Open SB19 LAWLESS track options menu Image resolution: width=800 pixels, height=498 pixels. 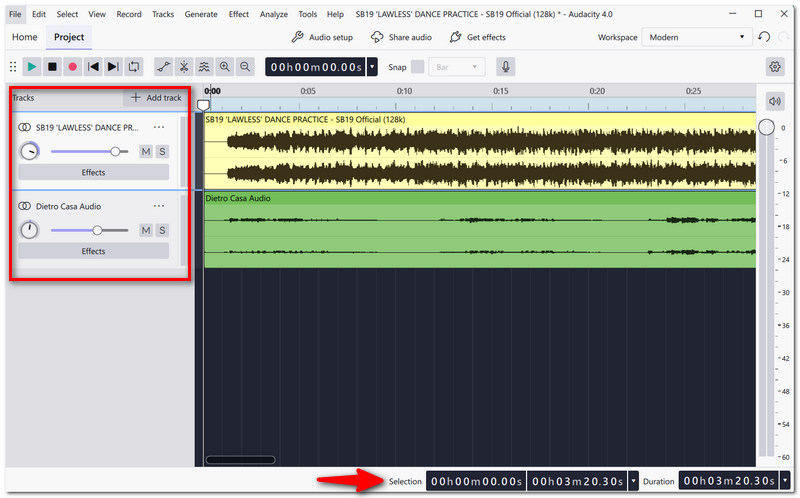pos(159,127)
